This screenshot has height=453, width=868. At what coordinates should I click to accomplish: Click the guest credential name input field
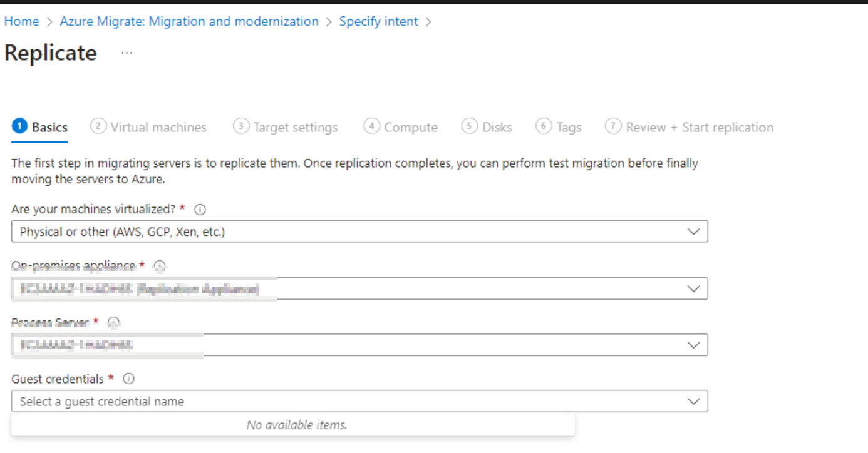click(251, 400)
